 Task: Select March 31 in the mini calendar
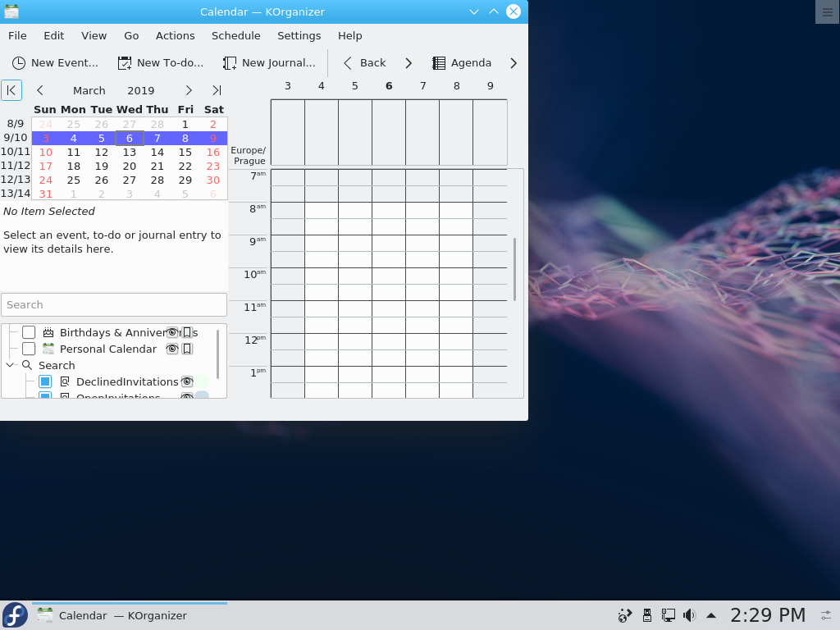[x=46, y=194]
